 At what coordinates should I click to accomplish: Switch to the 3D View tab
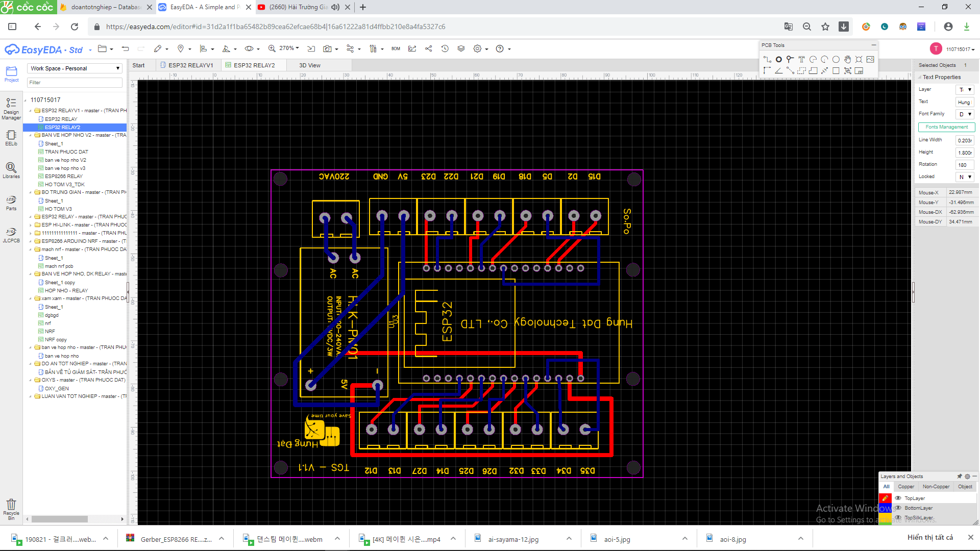tap(309, 65)
